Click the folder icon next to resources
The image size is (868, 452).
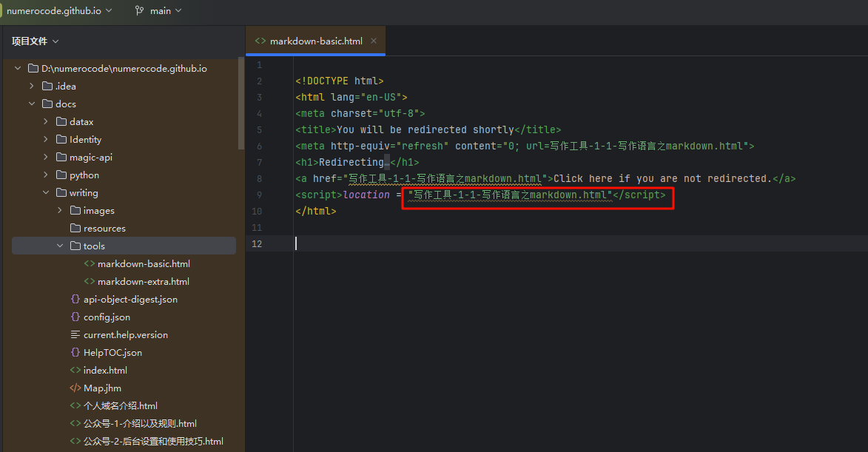click(x=75, y=229)
